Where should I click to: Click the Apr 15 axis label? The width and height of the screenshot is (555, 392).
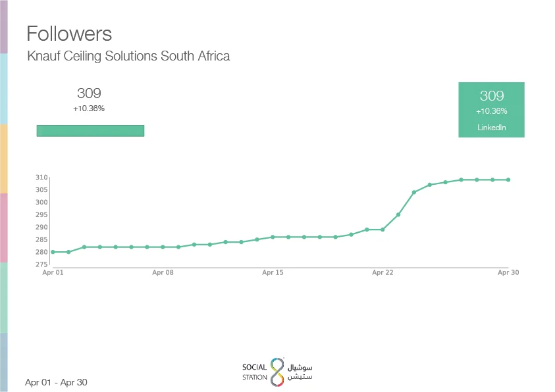(x=273, y=272)
